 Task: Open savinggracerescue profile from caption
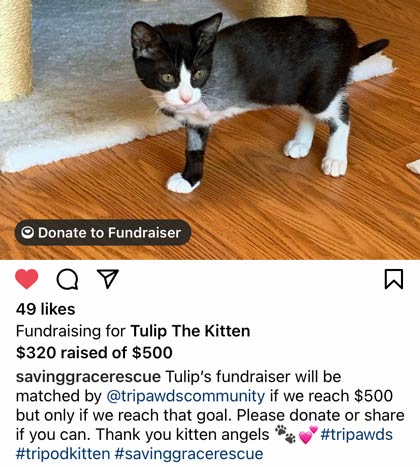(88, 377)
